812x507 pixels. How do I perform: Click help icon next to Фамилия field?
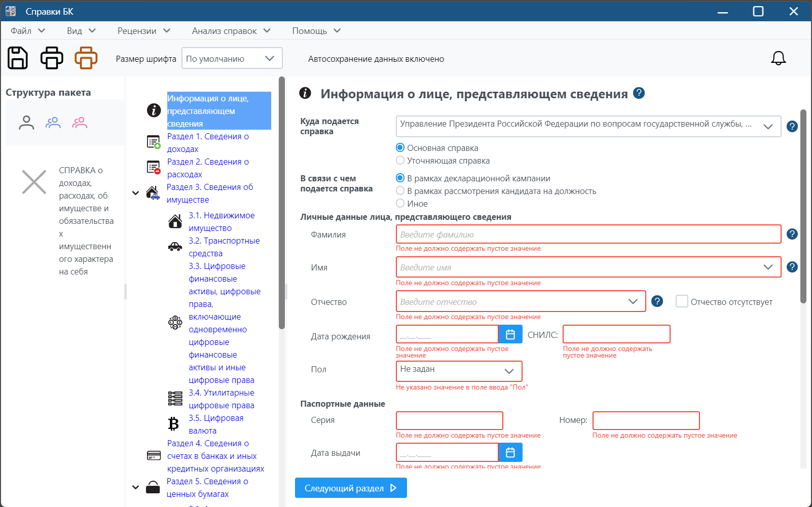(792, 234)
